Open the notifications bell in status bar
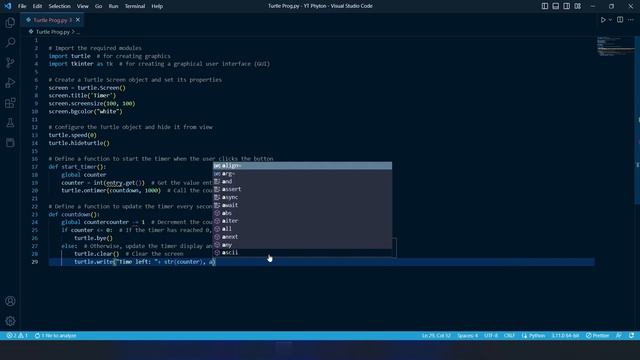Viewport: 640px width, 360px height. point(631,336)
